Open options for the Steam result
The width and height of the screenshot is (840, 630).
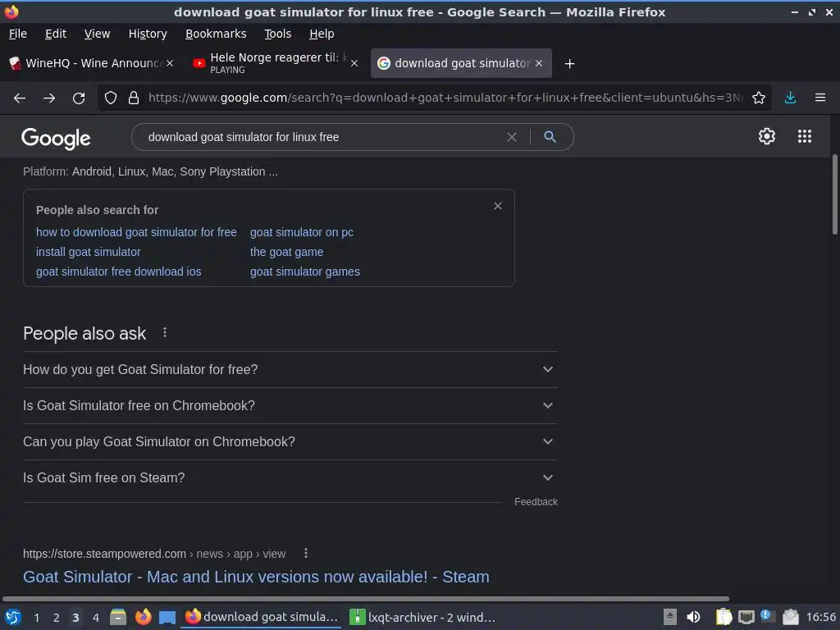tap(306, 553)
